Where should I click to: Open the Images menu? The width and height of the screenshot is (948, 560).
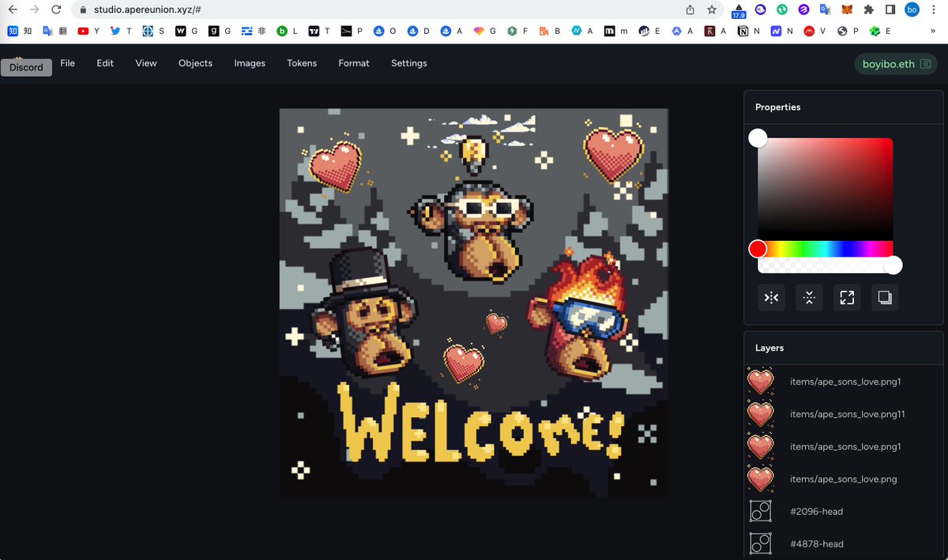pos(250,63)
